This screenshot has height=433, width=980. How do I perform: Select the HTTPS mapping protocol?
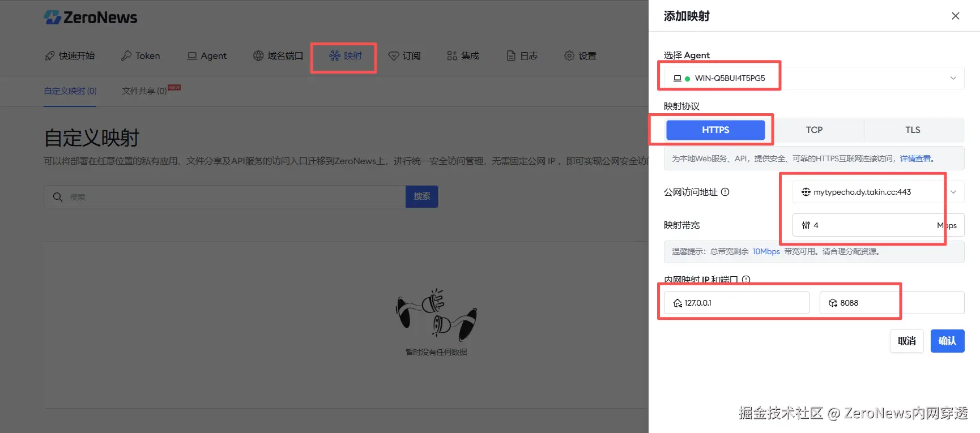tap(715, 130)
